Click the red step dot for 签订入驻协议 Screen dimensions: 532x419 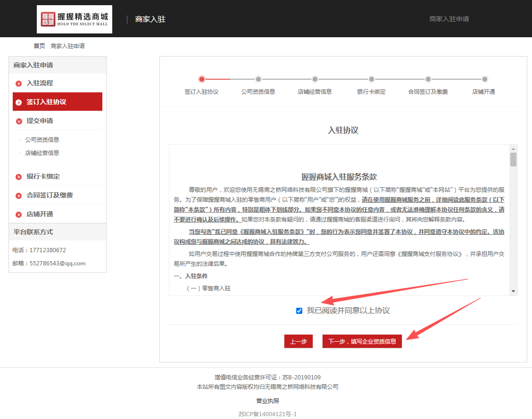click(202, 79)
